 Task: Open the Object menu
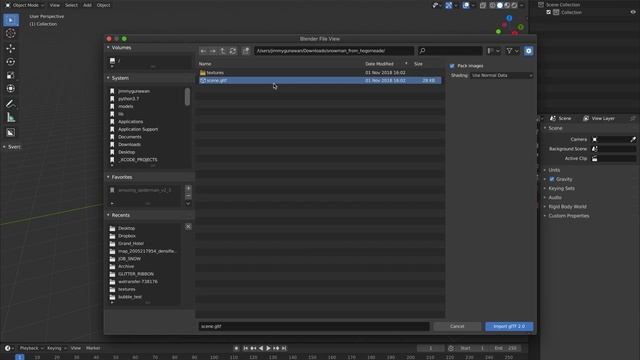click(x=103, y=5)
